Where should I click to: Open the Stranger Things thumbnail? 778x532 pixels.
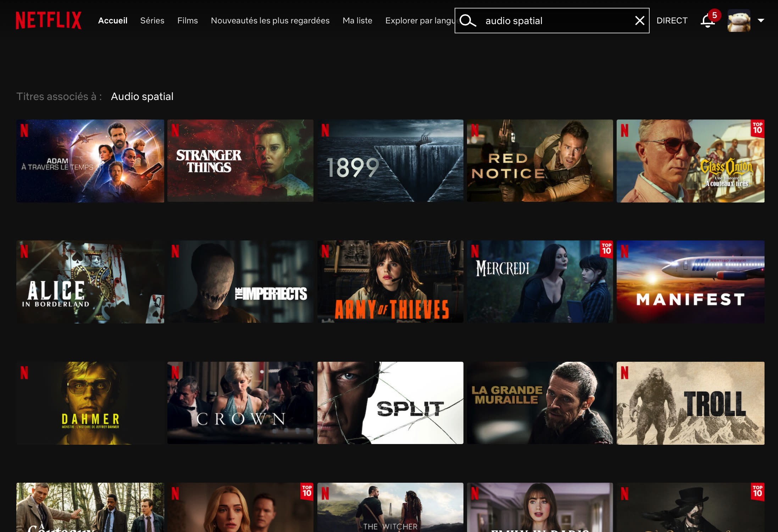click(240, 161)
